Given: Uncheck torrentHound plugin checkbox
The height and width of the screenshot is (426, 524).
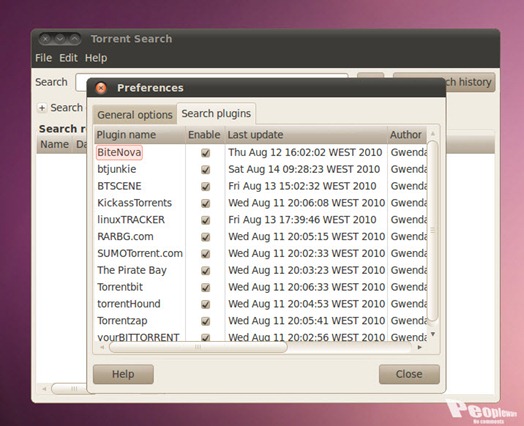Looking at the screenshot, I should click(x=205, y=304).
